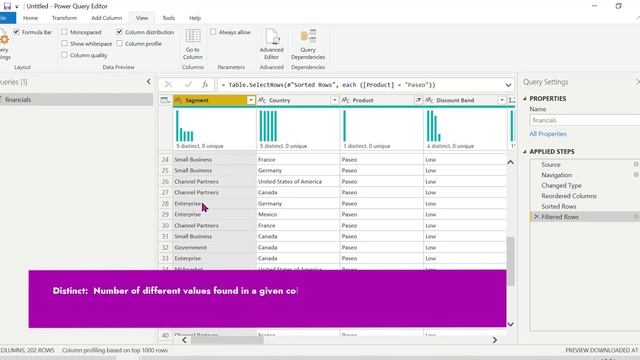Viewport: 640px width, 360px height.
Task: Click Segment distribution chart
Action: click(214, 129)
